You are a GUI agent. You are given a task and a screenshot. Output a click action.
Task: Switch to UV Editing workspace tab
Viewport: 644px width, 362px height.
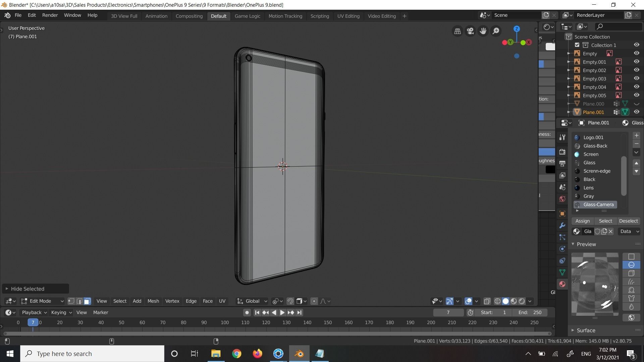pos(348,16)
